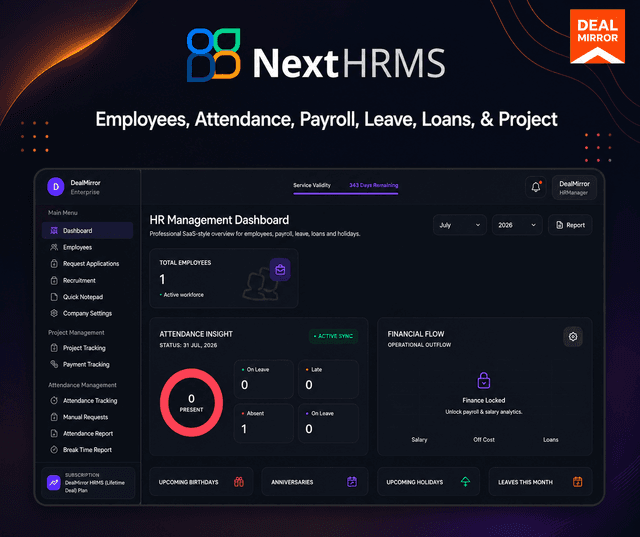Click the Attendance Tracking clock icon
This screenshot has height=537, width=640.
(x=54, y=400)
